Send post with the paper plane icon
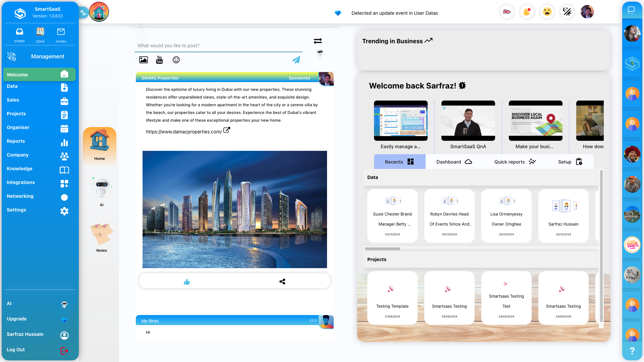Image resolution: width=644 pixels, height=362 pixels. pyautogui.click(x=296, y=60)
